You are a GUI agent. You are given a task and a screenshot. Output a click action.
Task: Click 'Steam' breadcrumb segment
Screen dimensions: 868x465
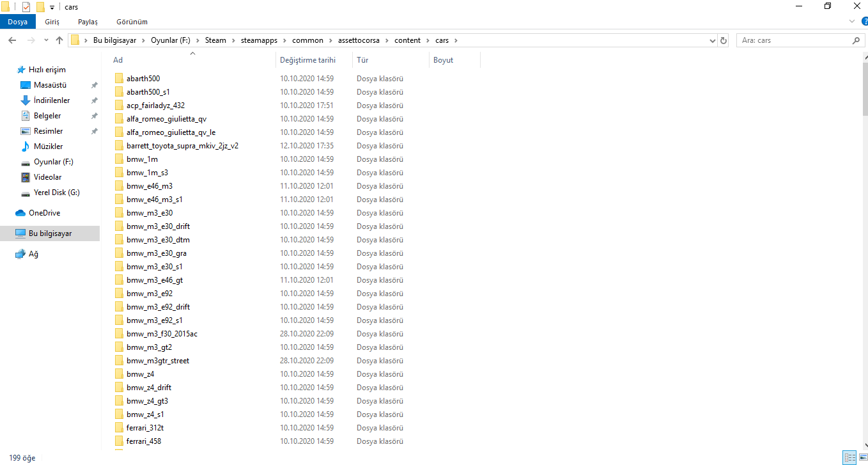tap(215, 40)
